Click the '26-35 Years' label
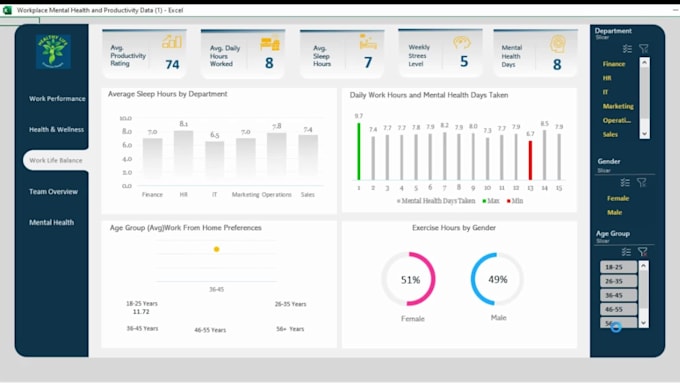The image size is (680, 383). pos(291,304)
